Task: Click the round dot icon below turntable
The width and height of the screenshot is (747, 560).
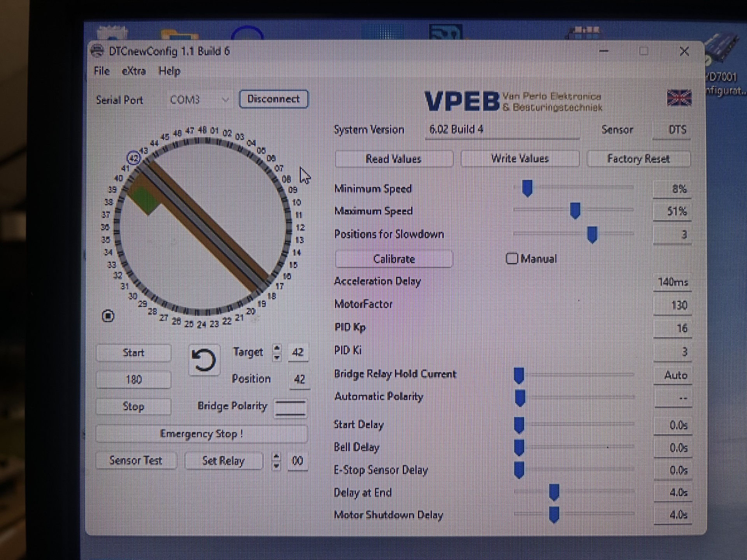Action: tap(108, 316)
